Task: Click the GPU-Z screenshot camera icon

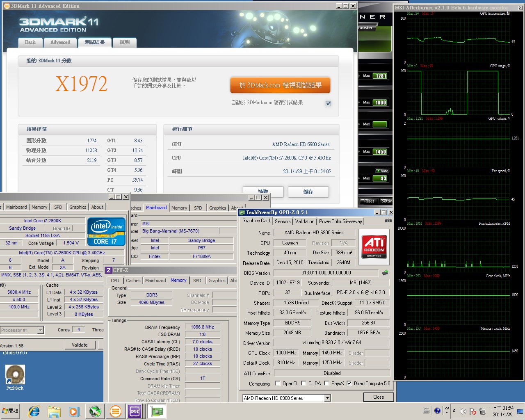Action: pos(388,221)
